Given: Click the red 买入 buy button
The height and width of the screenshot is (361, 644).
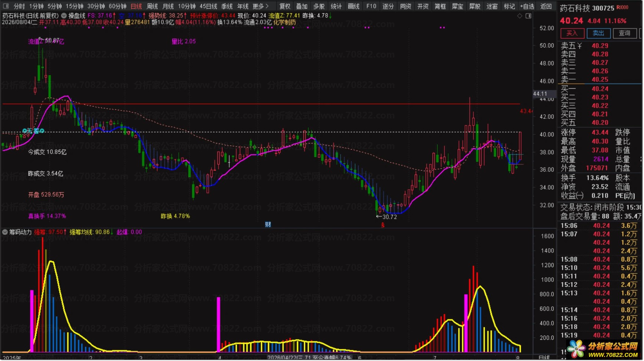Looking at the screenshot, I should click(572, 33).
